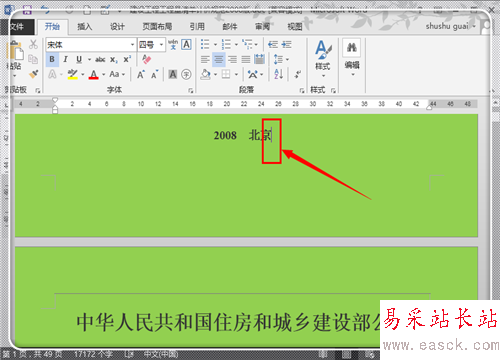This screenshot has width=500, height=360.
Task: Switch to the Insert (插入) tab
Action: [x=85, y=27]
